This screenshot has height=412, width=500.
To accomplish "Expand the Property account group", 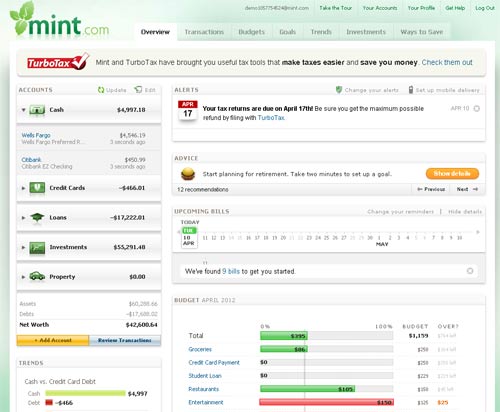I will 23,277.
